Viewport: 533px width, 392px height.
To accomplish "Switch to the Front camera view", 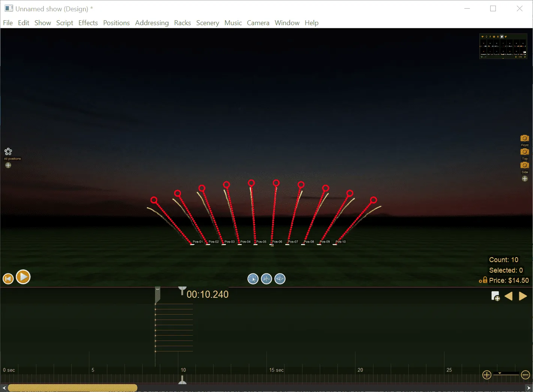I will tap(524, 139).
